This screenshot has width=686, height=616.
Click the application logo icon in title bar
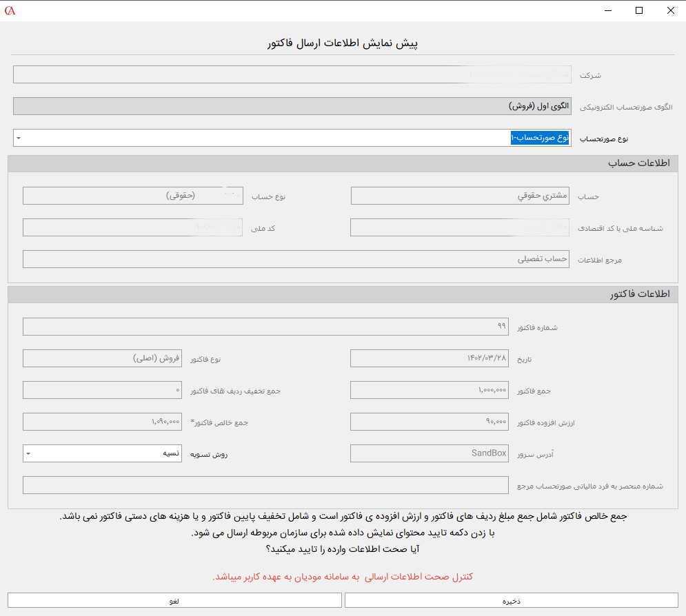(x=10, y=10)
